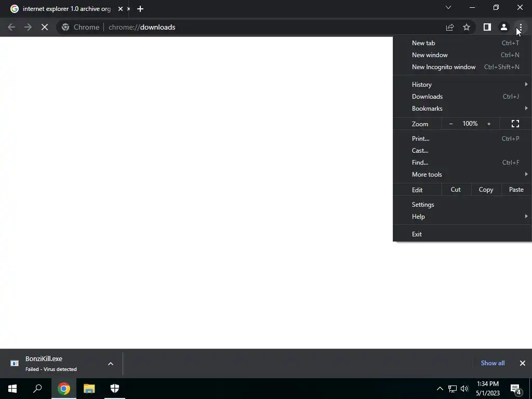This screenshot has height=399, width=532.
Task: Open New Incognito window
Action: pyautogui.click(x=462, y=67)
